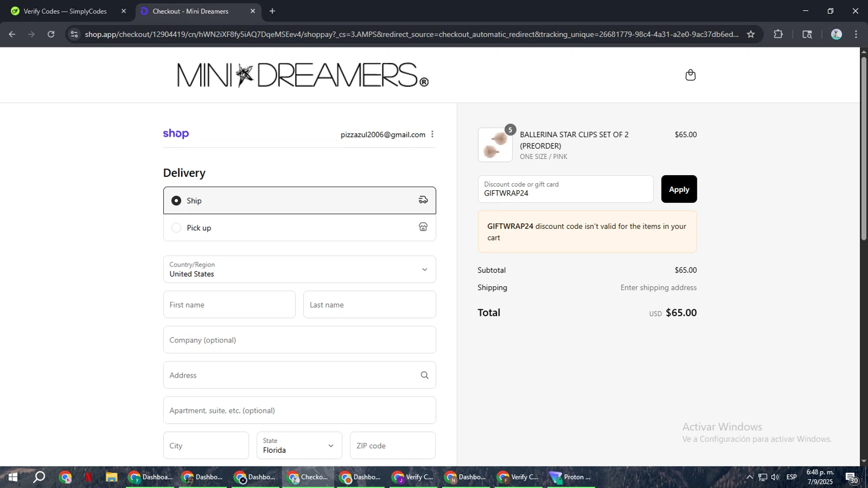Go back to the previous page

[12, 34]
